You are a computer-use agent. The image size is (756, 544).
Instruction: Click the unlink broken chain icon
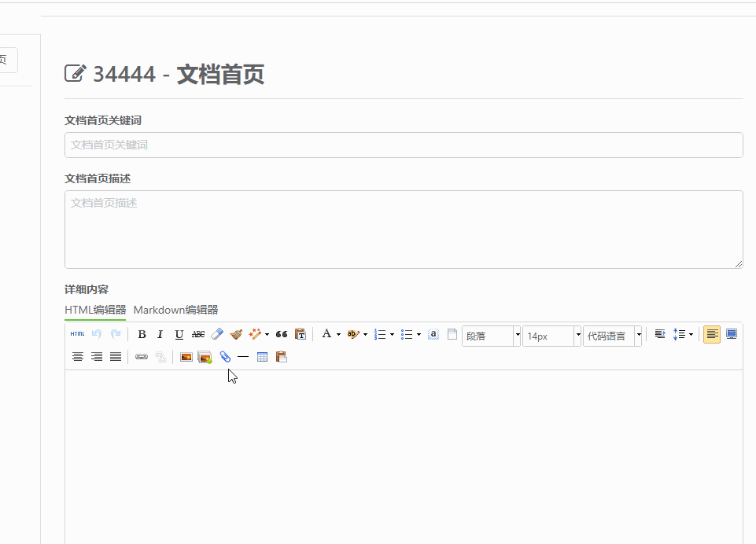[160, 357]
